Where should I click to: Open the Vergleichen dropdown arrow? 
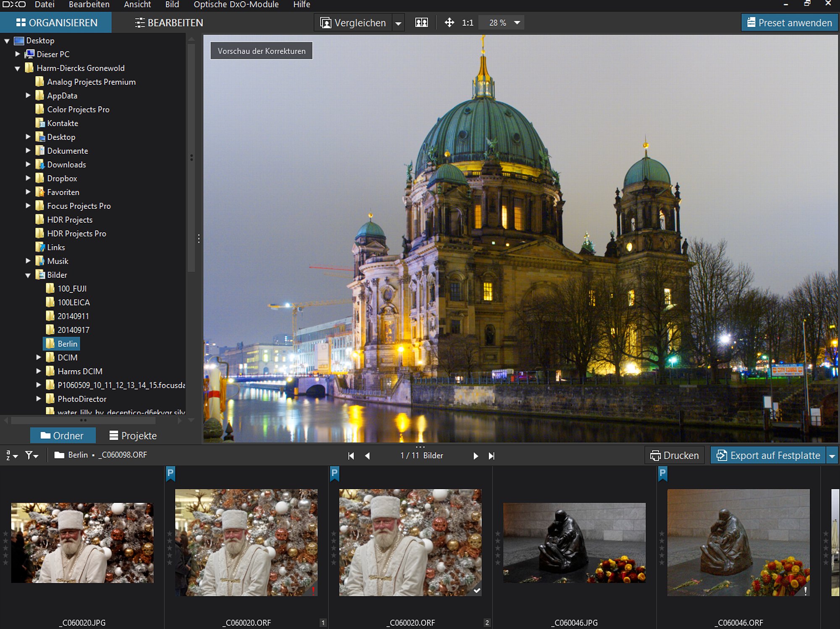tap(398, 23)
